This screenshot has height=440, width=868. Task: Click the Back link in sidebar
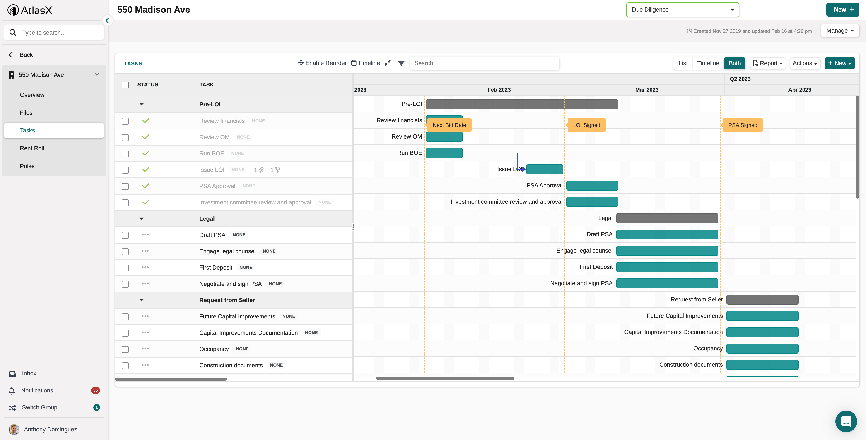pos(26,55)
